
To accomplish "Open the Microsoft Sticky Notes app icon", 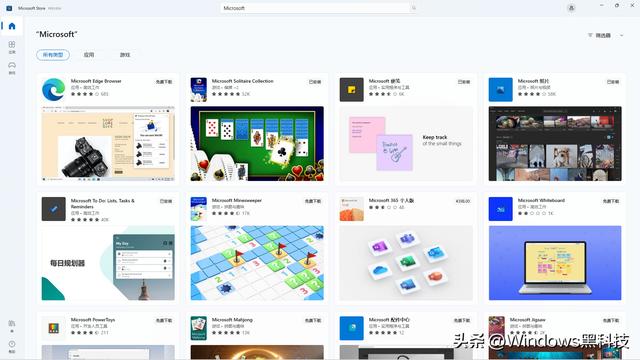I will [x=351, y=89].
